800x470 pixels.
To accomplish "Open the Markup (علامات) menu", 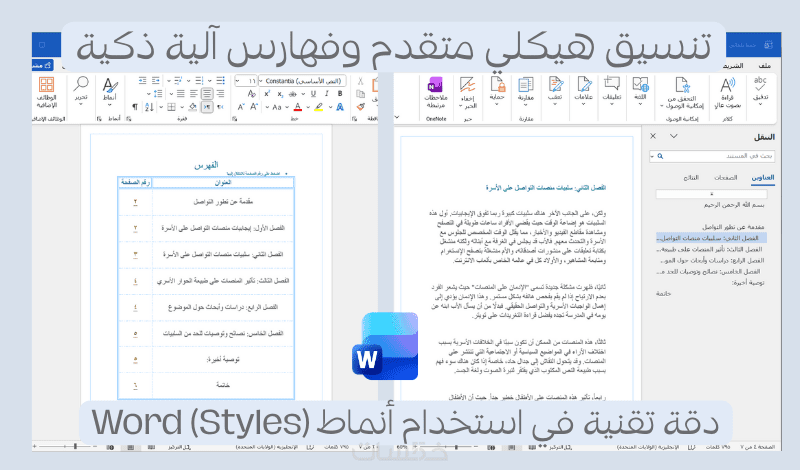I will (x=583, y=91).
